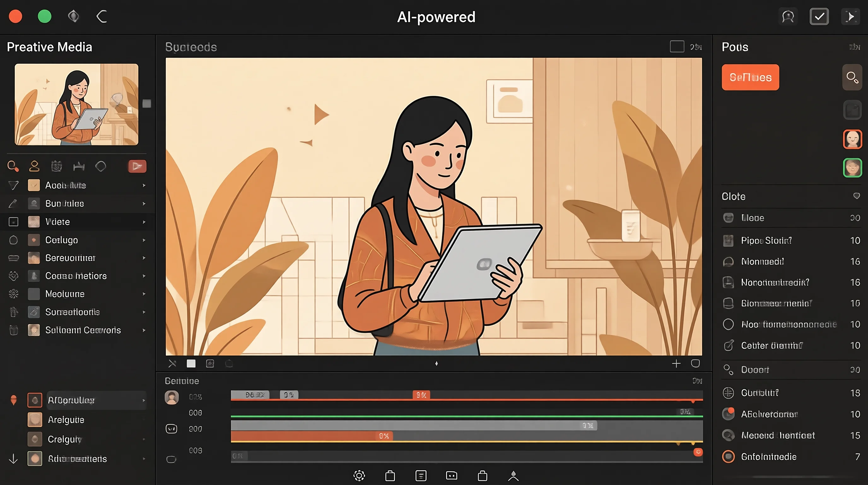Toggle the checkbox next to Vdete
Screen dimensions: 868x485
[x=14, y=222]
